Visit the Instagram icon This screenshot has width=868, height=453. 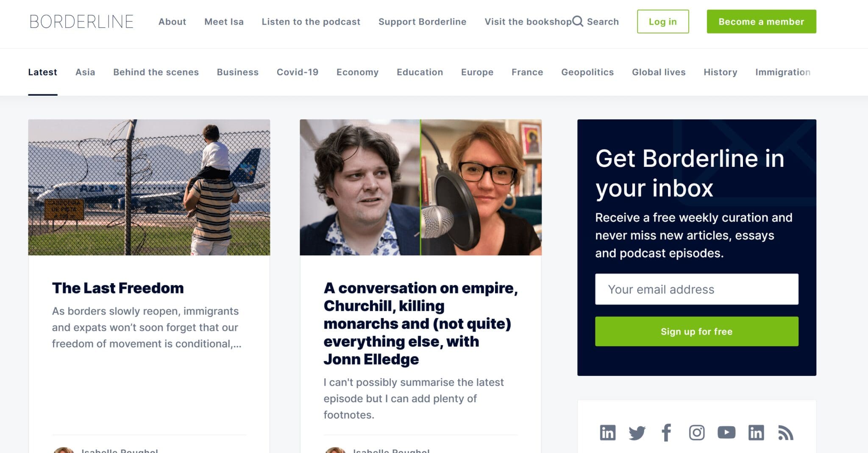click(697, 433)
